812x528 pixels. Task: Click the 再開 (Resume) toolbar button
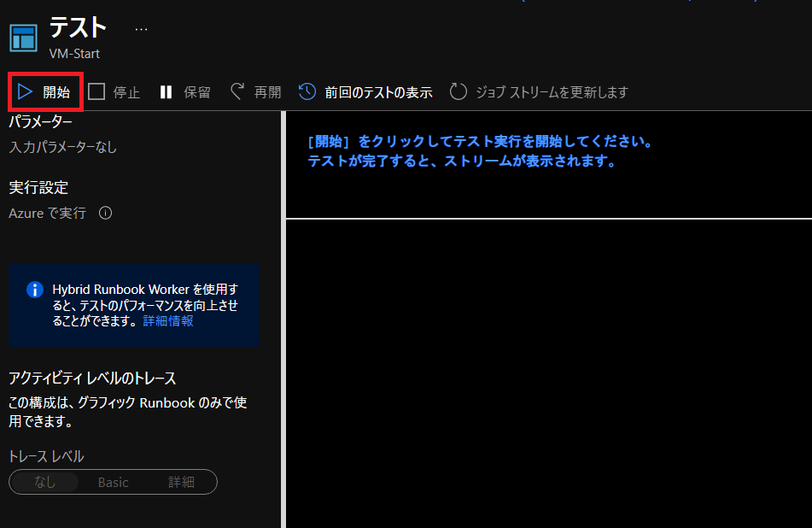[256, 92]
